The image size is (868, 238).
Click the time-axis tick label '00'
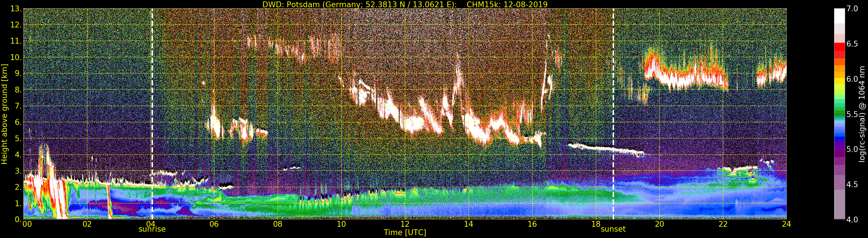tap(27, 224)
